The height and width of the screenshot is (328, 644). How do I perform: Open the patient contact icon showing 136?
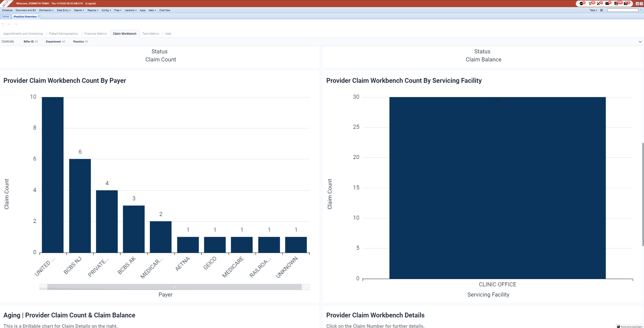616,4
